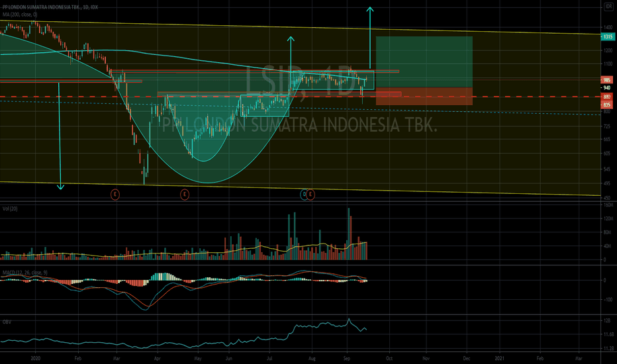
Task: Open the MA (200, close, 0) indicator legend
Action: pos(20,15)
